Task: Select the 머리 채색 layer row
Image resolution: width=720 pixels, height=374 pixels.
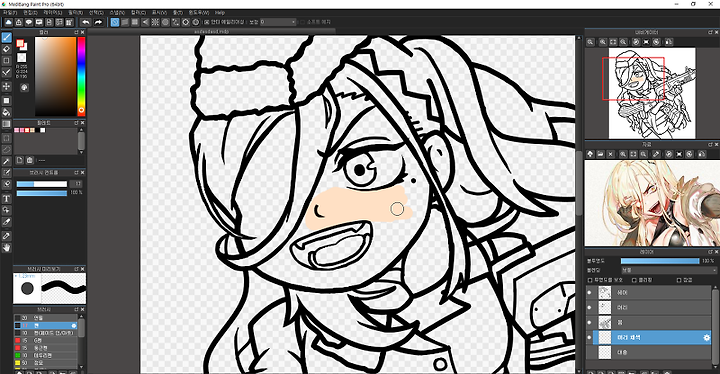Action: (652, 338)
